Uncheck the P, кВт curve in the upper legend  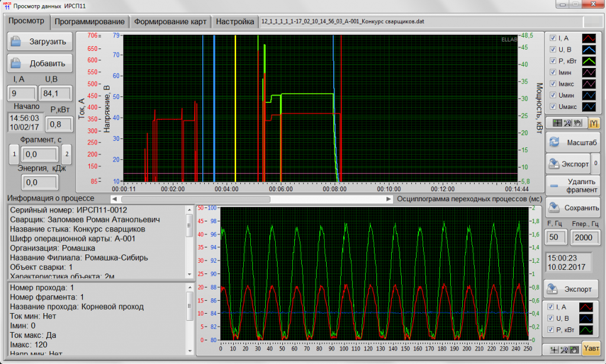553,61
